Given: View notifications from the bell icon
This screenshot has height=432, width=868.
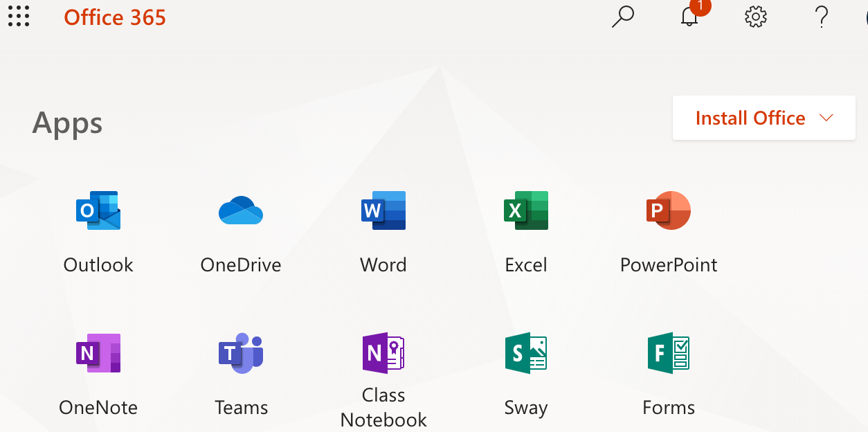Looking at the screenshot, I should point(690,16).
